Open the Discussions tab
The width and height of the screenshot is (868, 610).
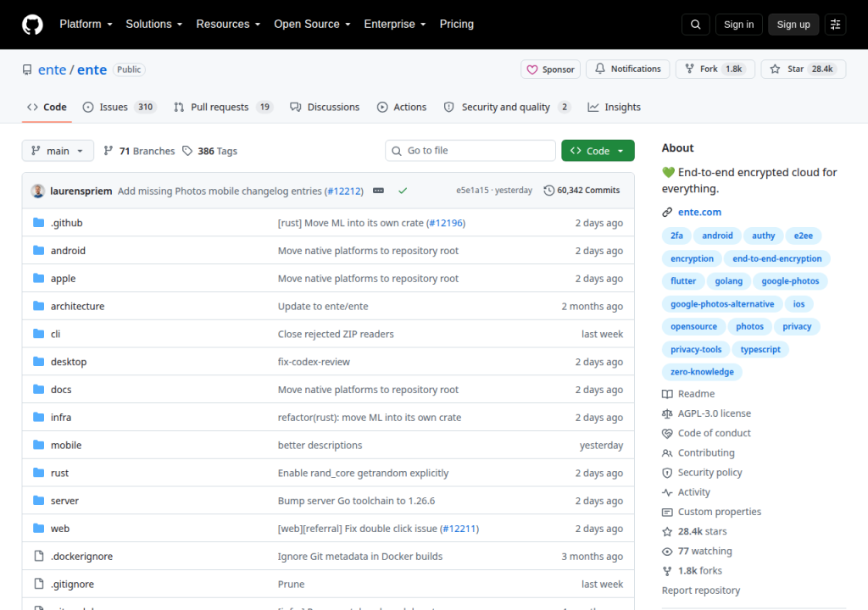[x=325, y=107]
